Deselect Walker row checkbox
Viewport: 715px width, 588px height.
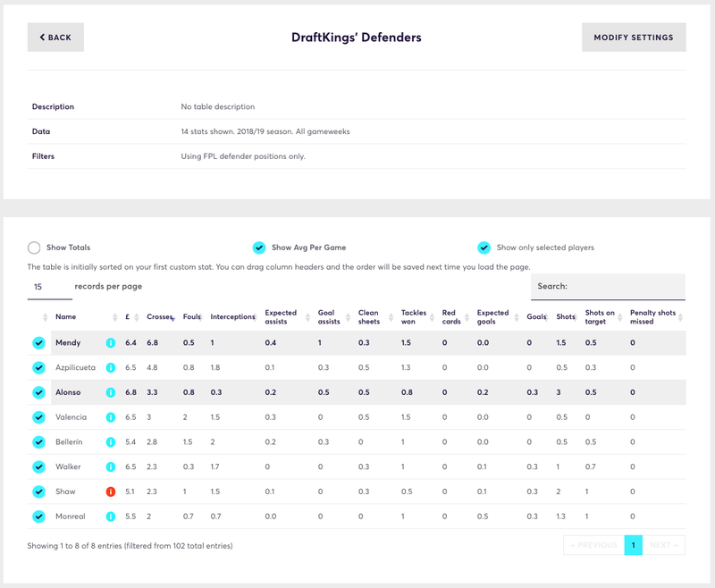(38, 466)
